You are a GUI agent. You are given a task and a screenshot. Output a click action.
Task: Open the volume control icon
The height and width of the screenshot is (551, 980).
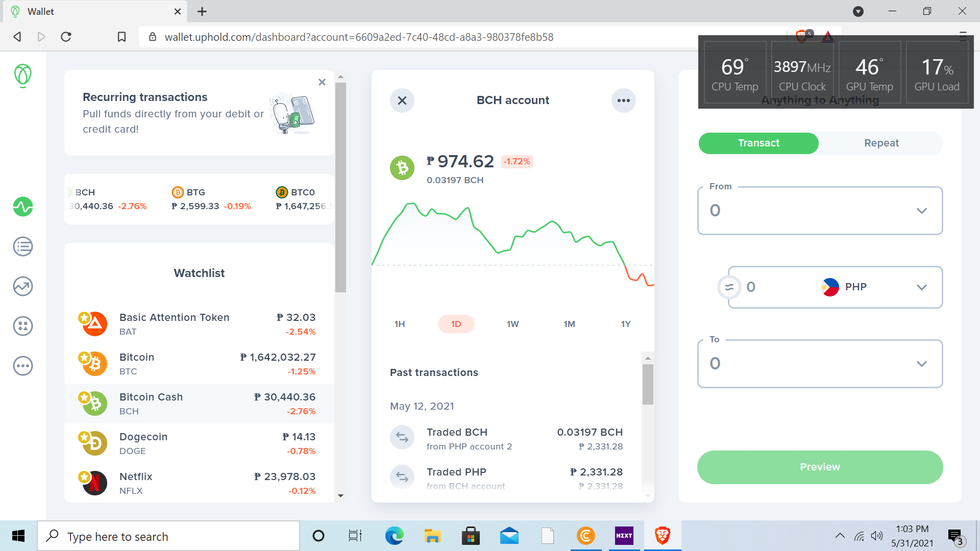(877, 536)
